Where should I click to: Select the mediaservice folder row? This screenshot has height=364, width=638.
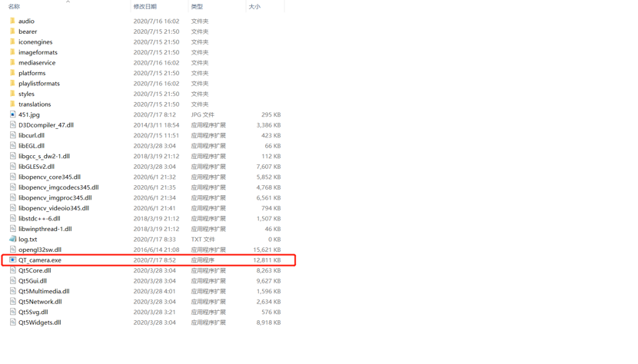pos(146,63)
